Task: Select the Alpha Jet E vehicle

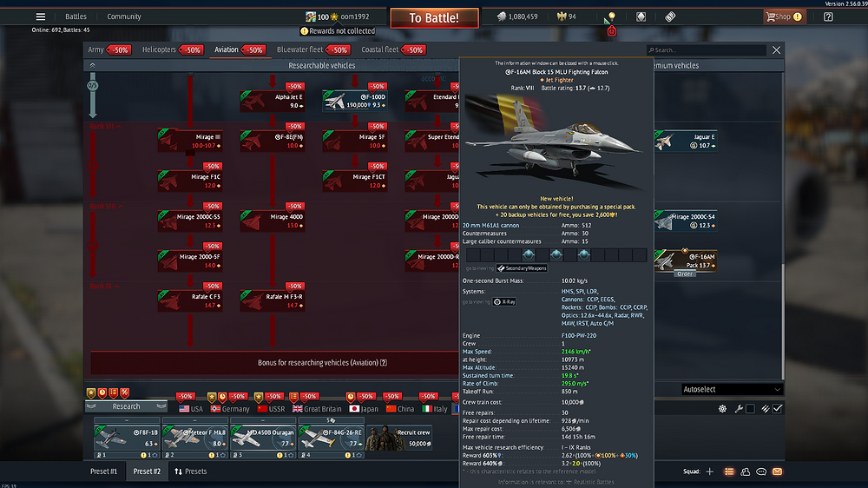Action: coord(273,101)
